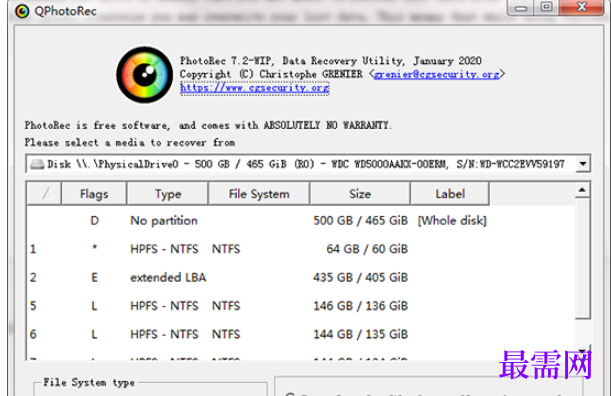Click the D flag in first row

(94, 221)
